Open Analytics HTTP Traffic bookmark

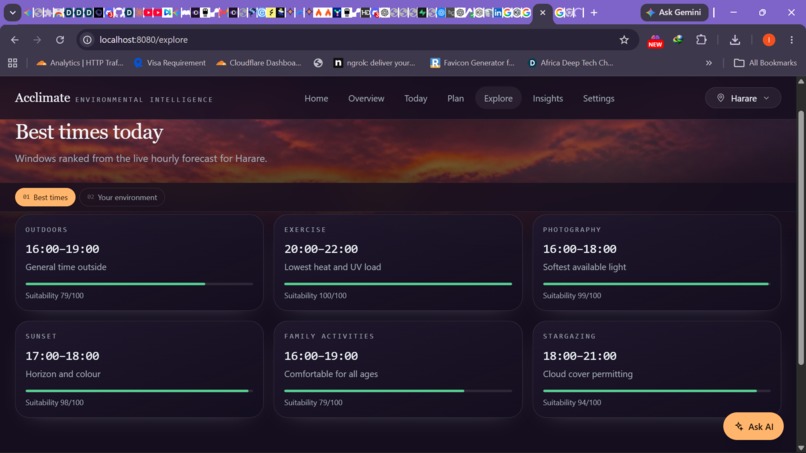tap(80, 63)
